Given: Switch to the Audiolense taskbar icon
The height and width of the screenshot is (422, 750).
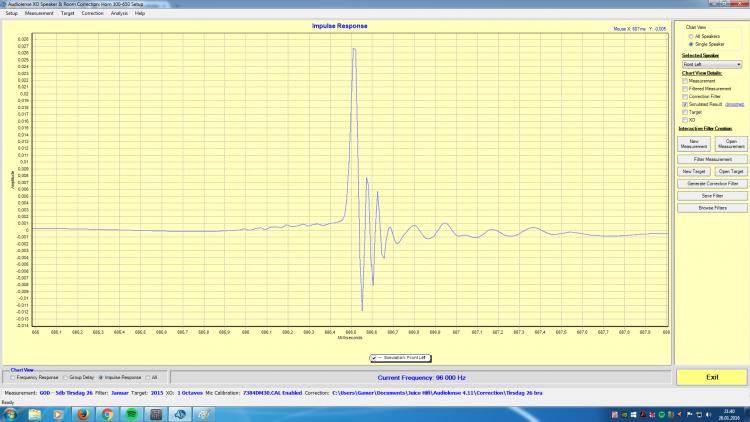Looking at the screenshot, I should point(180,414).
